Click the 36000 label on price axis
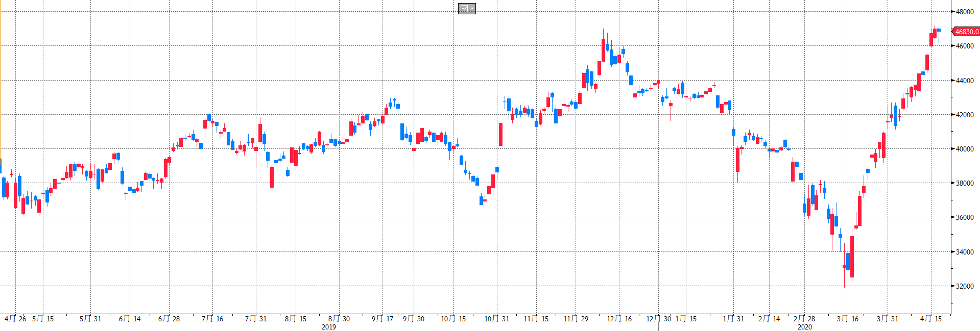This screenshot has height=331, width=980. pyautogui.click(x=965, y=217)
